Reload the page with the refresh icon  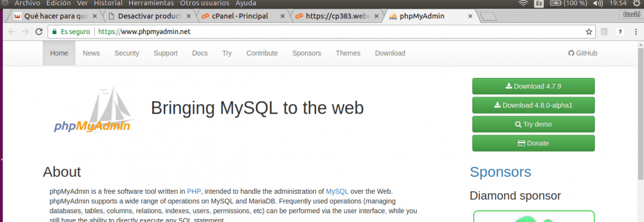click(39, 32)
